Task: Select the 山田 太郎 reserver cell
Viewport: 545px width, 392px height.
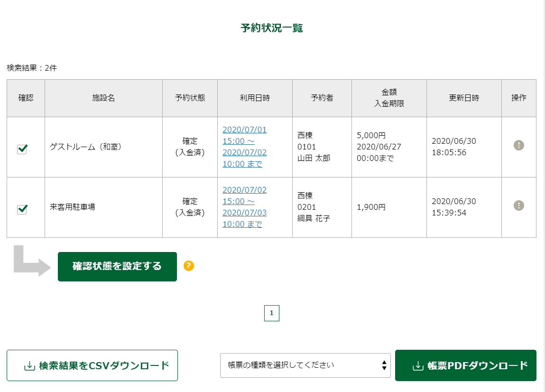Action: point(314,158)
